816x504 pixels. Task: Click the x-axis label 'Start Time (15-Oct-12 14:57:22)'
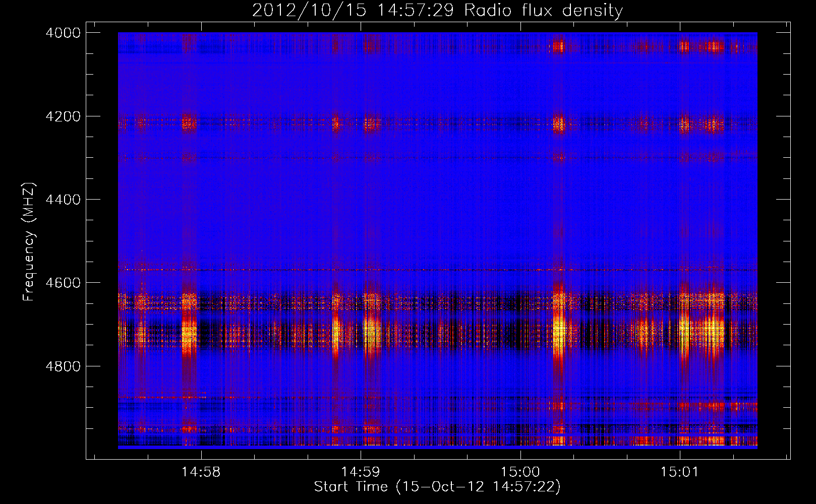click(x=437, y=487)
